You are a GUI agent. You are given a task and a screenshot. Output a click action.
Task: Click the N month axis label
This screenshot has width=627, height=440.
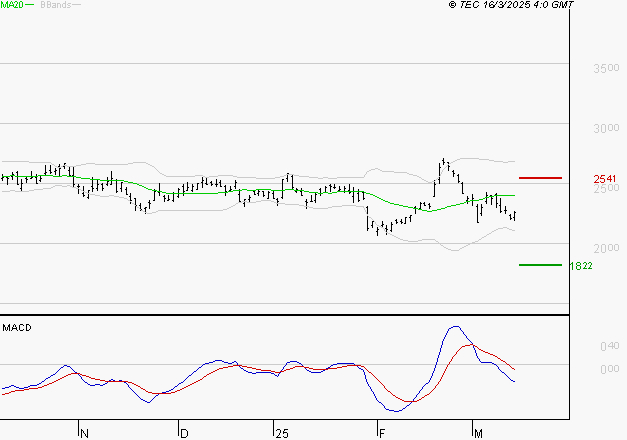pos(84,434)
